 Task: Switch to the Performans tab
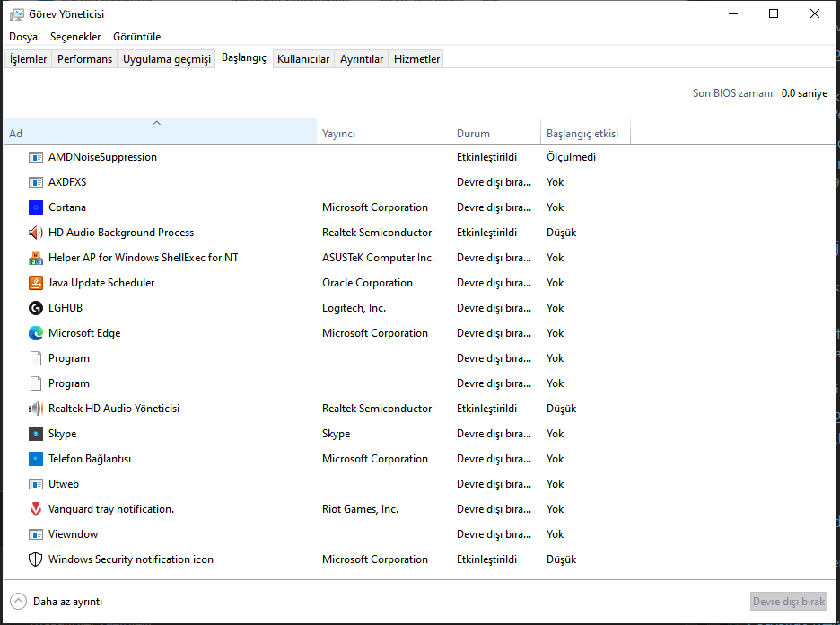coord(84,59)
